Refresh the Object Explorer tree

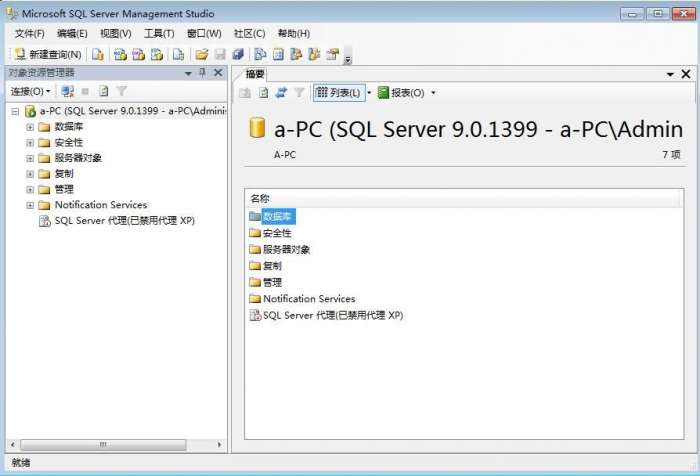pyautogui.click(x=104, y=92)
